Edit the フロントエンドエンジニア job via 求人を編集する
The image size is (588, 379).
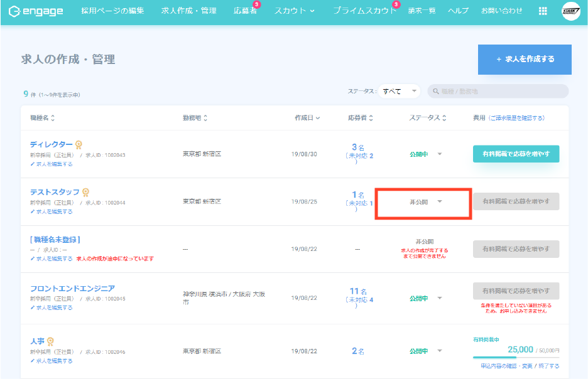(x=52, y=307)
